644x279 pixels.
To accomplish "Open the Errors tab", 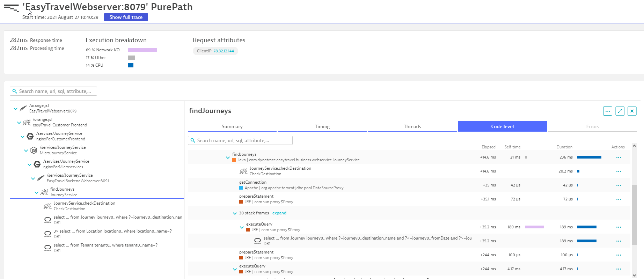I will pos(593,126).
